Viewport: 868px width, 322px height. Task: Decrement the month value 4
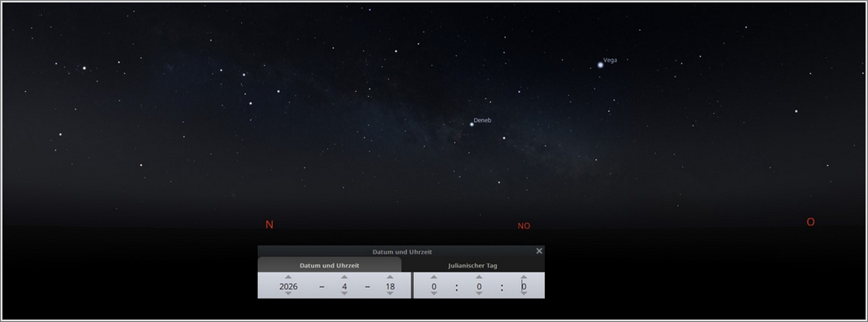[x=344, y=294]
